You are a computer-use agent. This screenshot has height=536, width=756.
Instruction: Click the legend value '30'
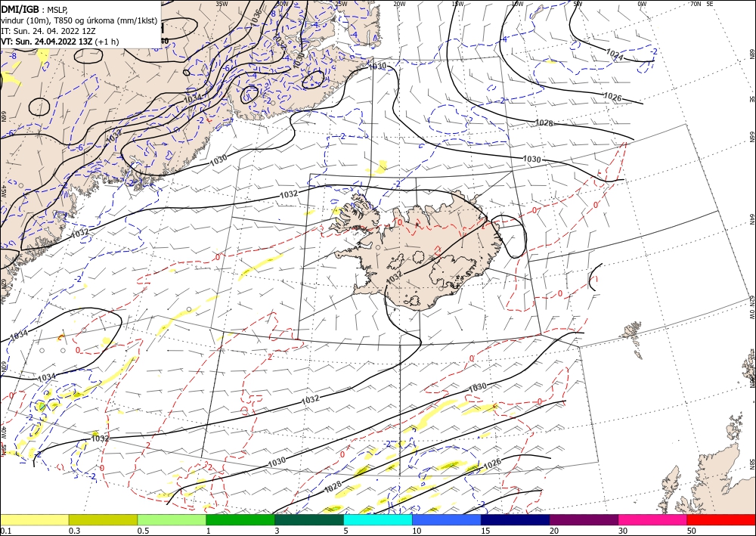click(624, 531)
